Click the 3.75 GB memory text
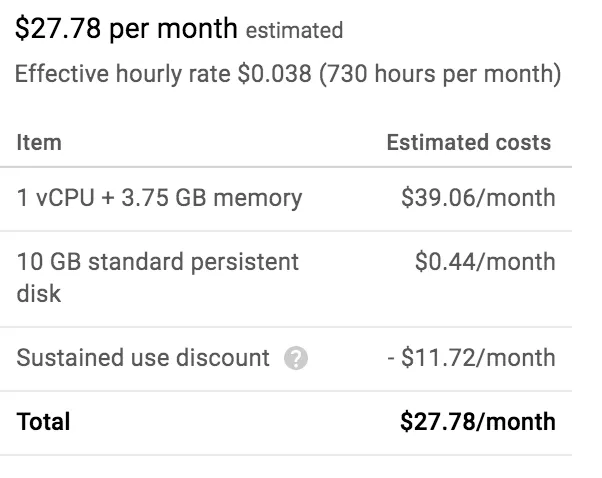Screen dimensions: 602x478 pyautogui.click(x=212, y=199)
